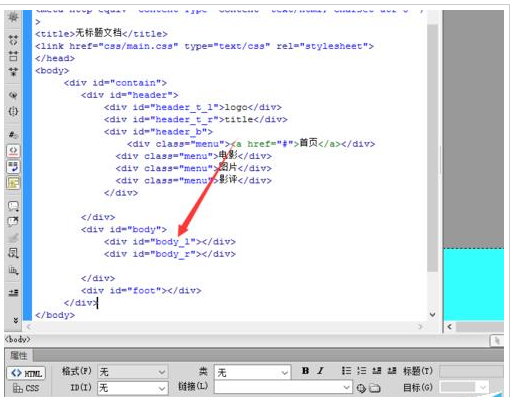Screen dimensions: 510x397
Task: Click the div id="foot" code line
Action: click(141, 291)
